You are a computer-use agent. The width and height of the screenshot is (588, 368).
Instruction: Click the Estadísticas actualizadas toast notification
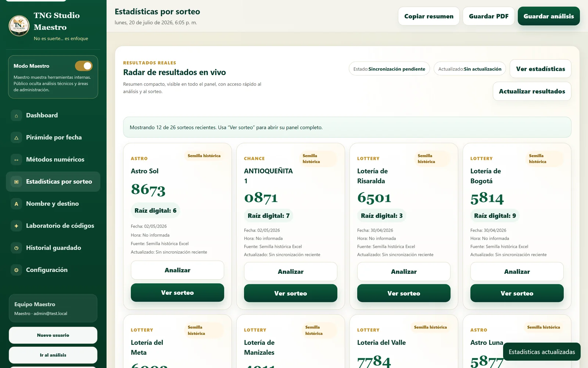tap(542, 352)
